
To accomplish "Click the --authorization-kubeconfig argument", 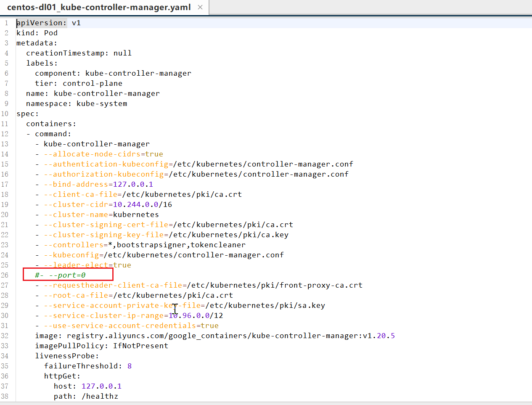I will point(196,174).
